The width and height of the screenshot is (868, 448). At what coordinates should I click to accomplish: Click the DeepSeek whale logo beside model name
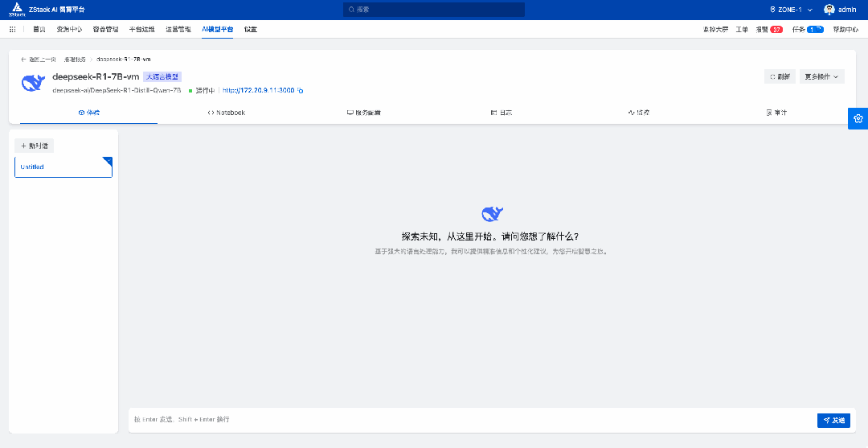(x=33, y=83)
